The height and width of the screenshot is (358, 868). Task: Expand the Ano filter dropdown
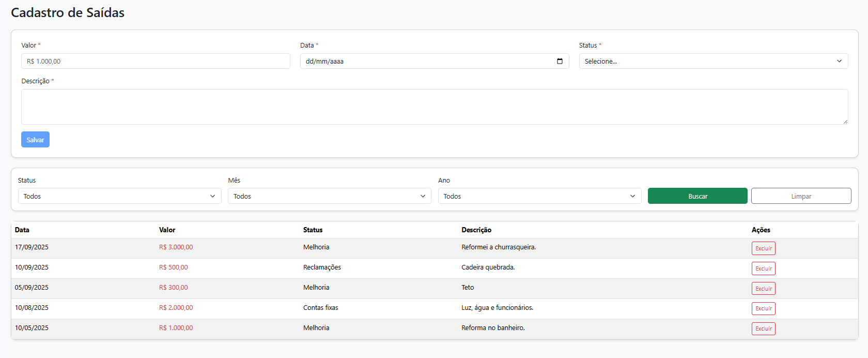point(539,196)
